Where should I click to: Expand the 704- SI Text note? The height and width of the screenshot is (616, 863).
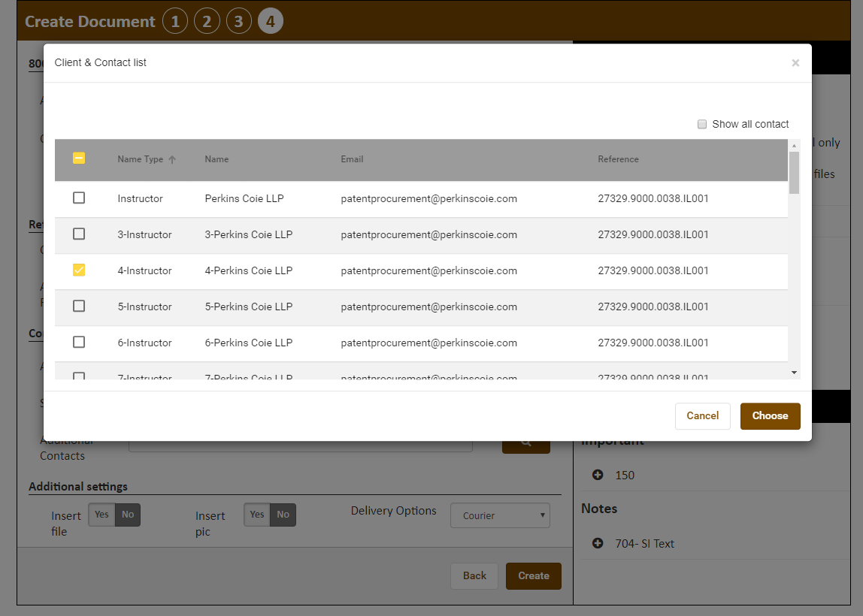pyautogui.click(x=598, y=543)
